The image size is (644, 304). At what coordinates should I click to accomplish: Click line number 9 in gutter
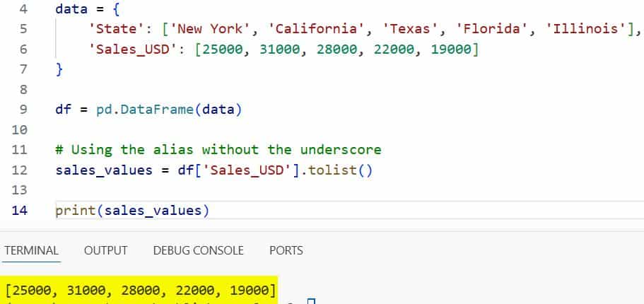click(x=23, y=110)
